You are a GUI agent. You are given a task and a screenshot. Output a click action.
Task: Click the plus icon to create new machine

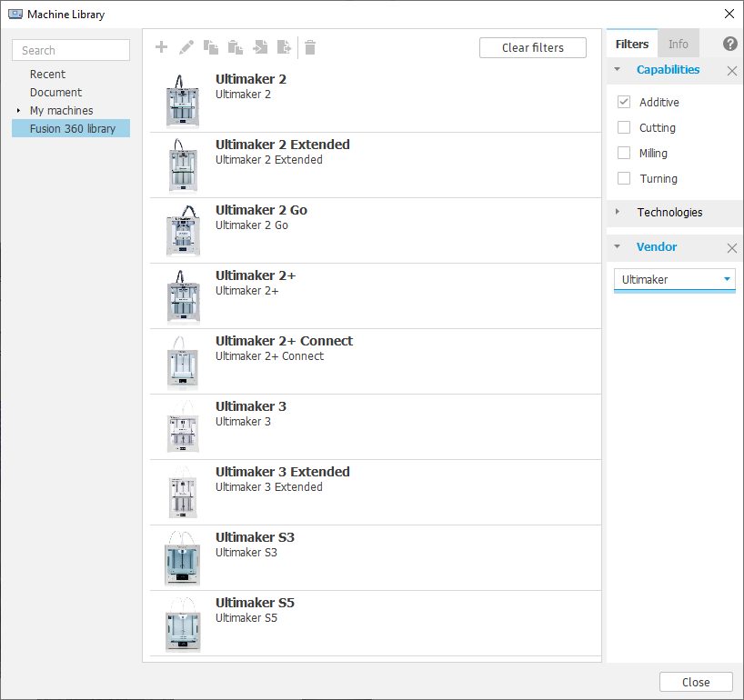161,47
